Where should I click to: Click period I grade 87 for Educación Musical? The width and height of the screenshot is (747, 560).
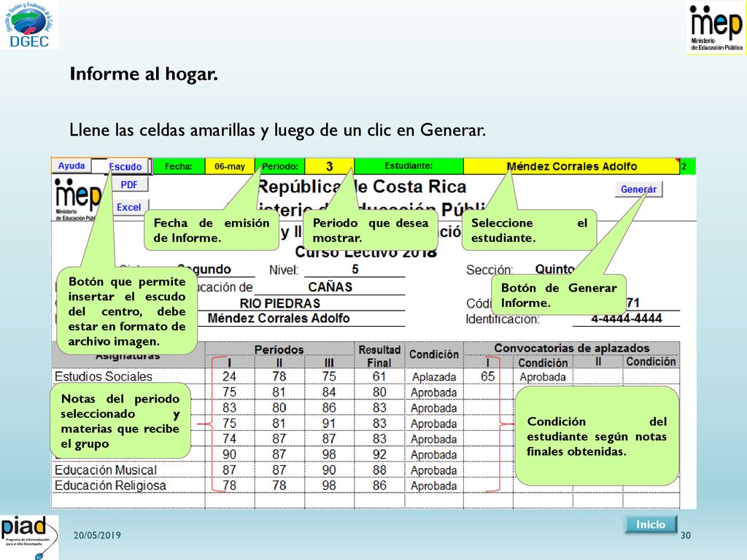pos(229,470)
